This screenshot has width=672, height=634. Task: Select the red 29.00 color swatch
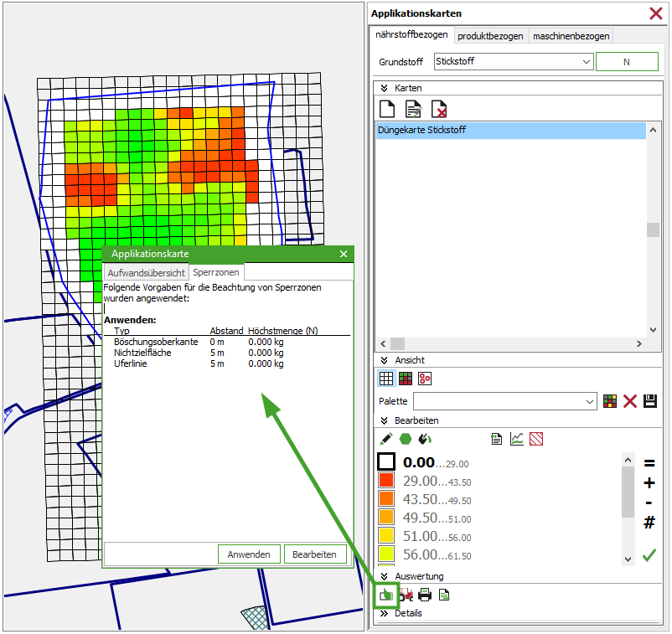coord(386,481)
